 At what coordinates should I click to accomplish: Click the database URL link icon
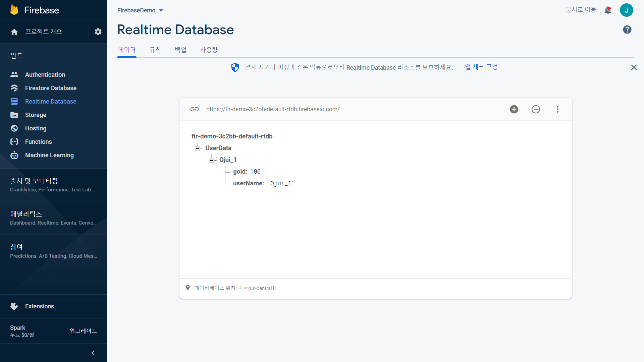click(x=195, y=109)
